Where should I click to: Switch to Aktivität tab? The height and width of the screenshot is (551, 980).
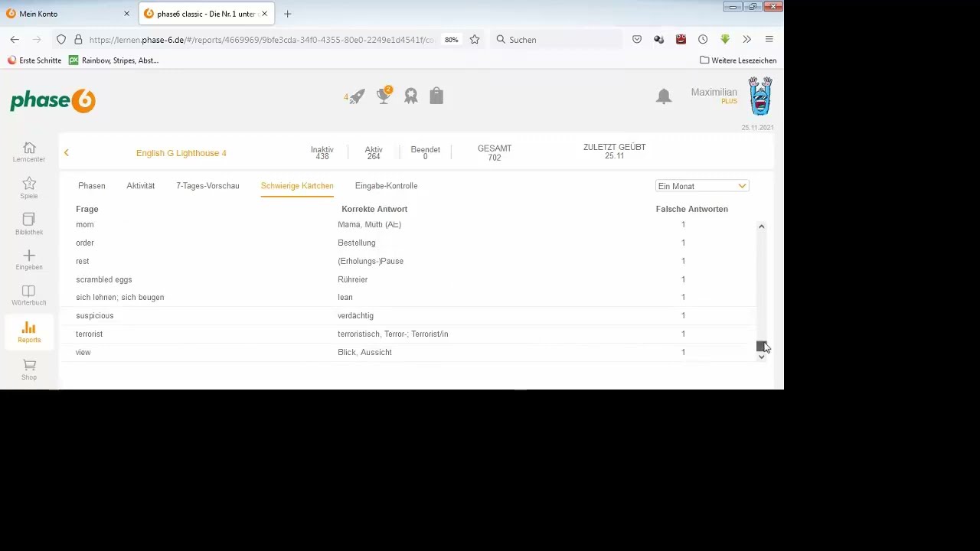click(x=141, y=186)
